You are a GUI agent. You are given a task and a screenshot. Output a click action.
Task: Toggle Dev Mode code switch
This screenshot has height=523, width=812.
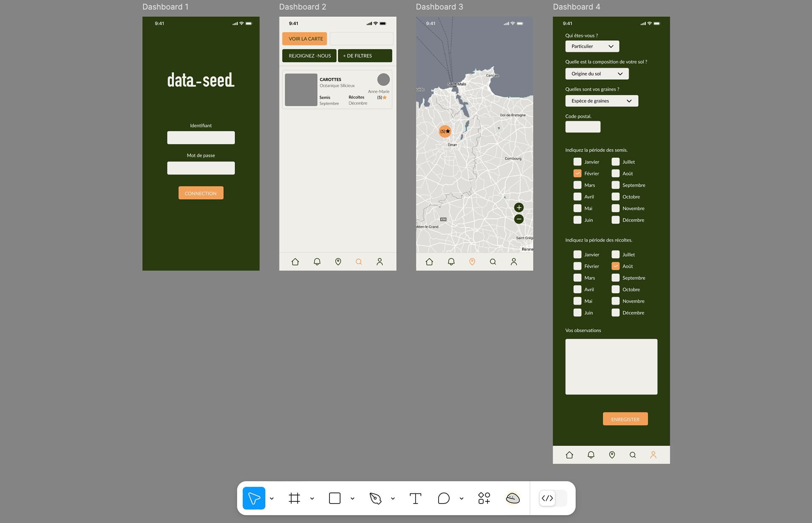552,498
